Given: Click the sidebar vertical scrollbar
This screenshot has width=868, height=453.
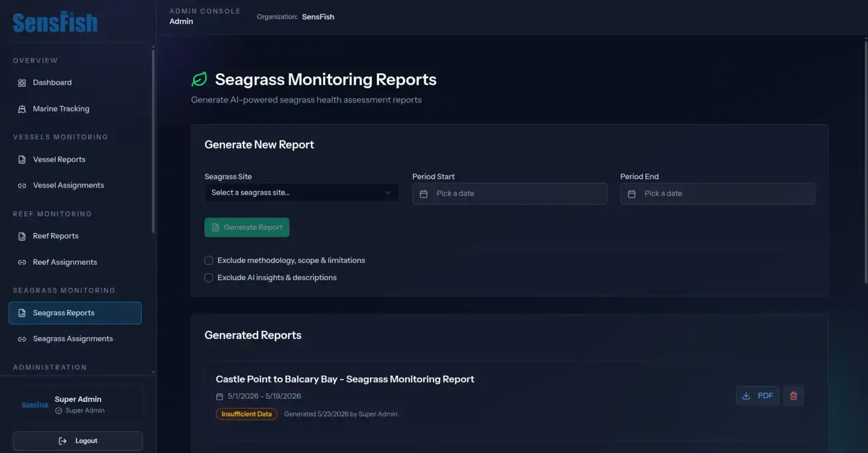Looking at the screenshot, I should pyautogui.click(x=153, y=142).
